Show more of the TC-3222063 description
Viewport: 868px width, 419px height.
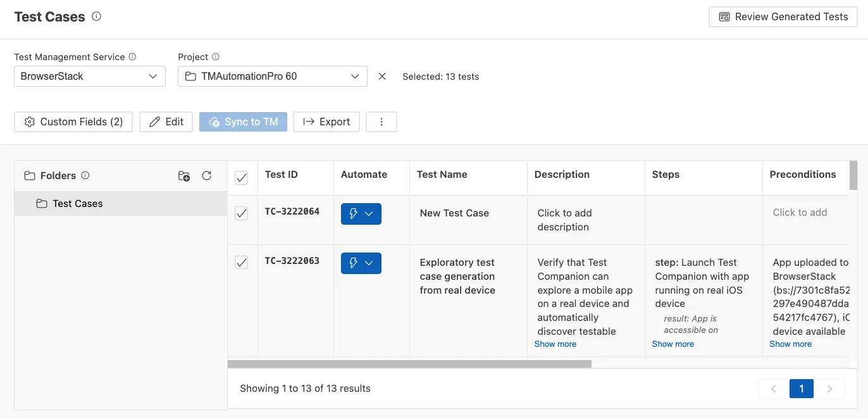[x=555, y=344]
